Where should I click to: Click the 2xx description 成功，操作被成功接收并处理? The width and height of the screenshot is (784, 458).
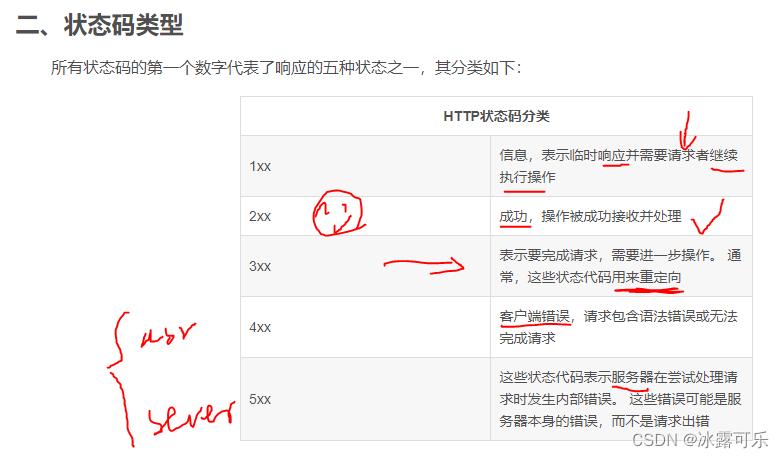coord(590,216)
